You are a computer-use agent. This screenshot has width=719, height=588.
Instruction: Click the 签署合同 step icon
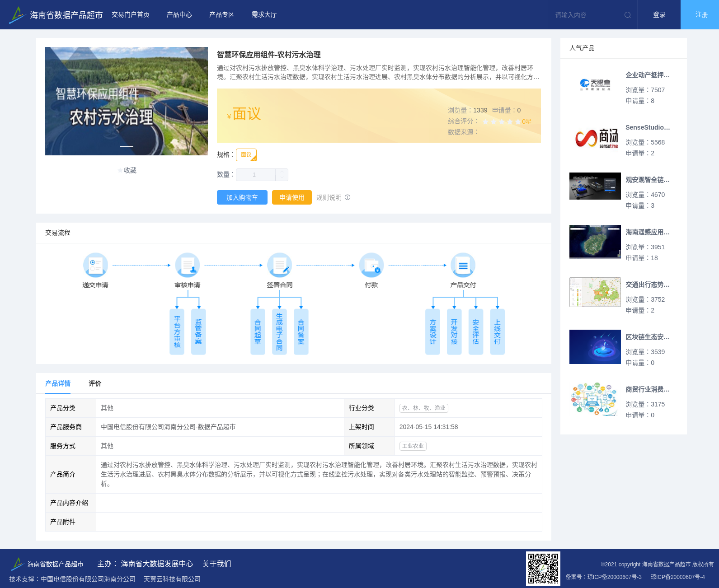[280, 265]
